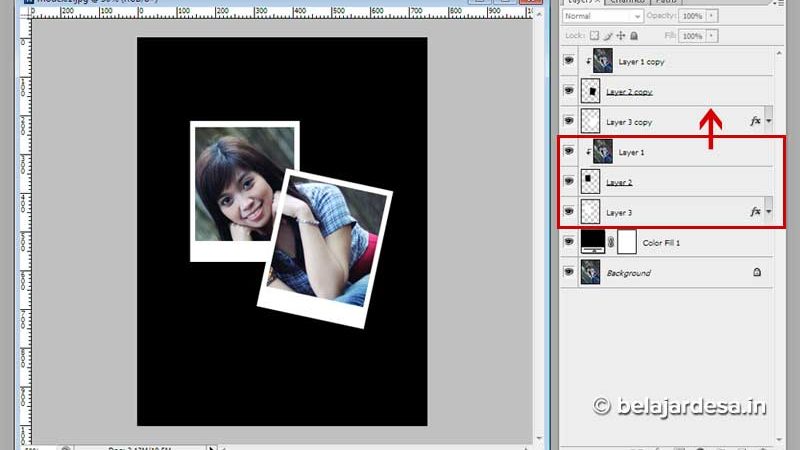This screenshot has height=450, width=800.
Task: Hide the Color Fill 1 layer
Action: pos(569,242)
